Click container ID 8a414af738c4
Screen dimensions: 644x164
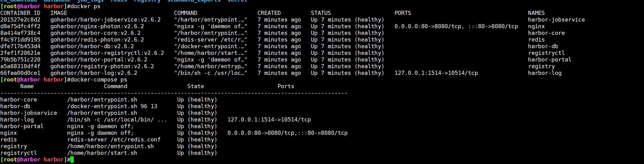(20, 33)
